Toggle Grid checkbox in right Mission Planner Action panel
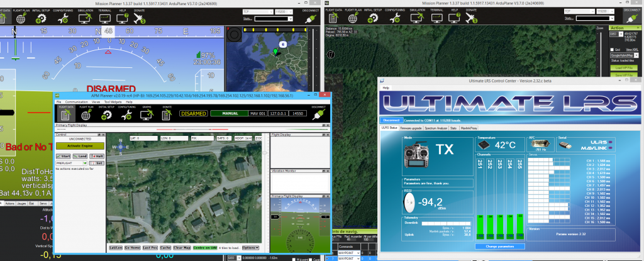This screenshot has width=644, height=261. [612, 49]
